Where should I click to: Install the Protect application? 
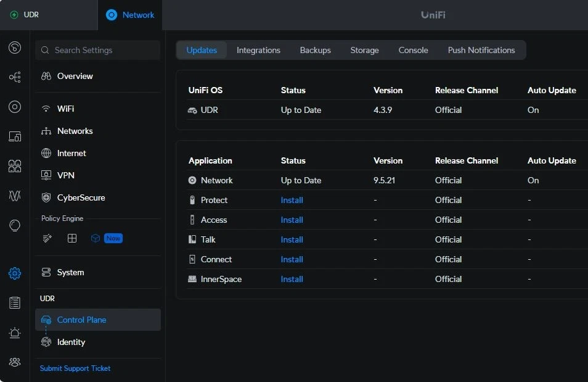[x=292, y=200]
